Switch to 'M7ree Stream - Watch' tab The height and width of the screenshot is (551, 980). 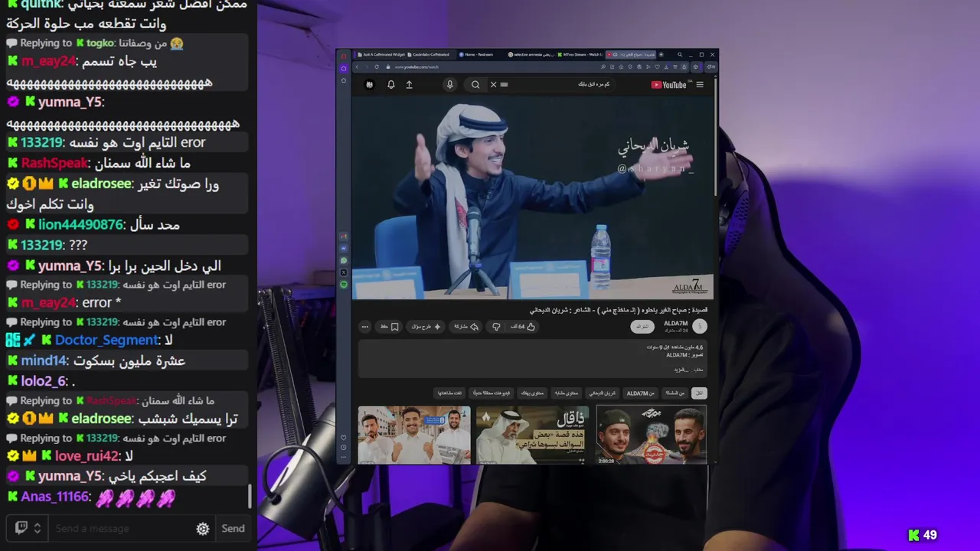click(581, 55)
